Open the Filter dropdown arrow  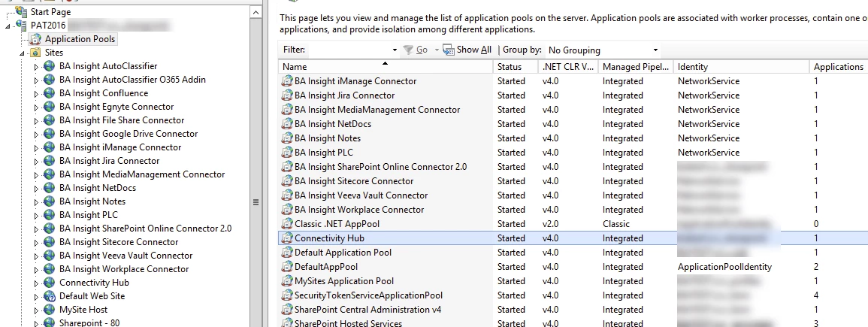click(x=395, y=50)
